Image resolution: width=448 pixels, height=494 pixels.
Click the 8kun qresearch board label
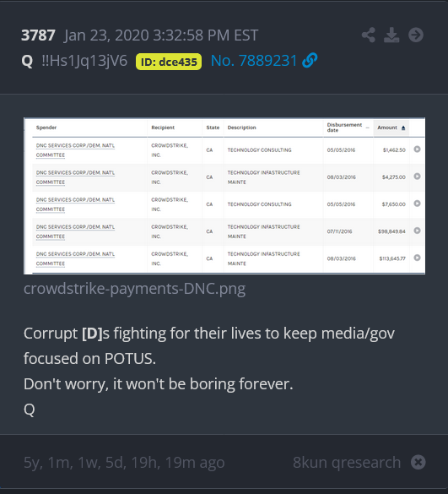click(x=347, y=462)
